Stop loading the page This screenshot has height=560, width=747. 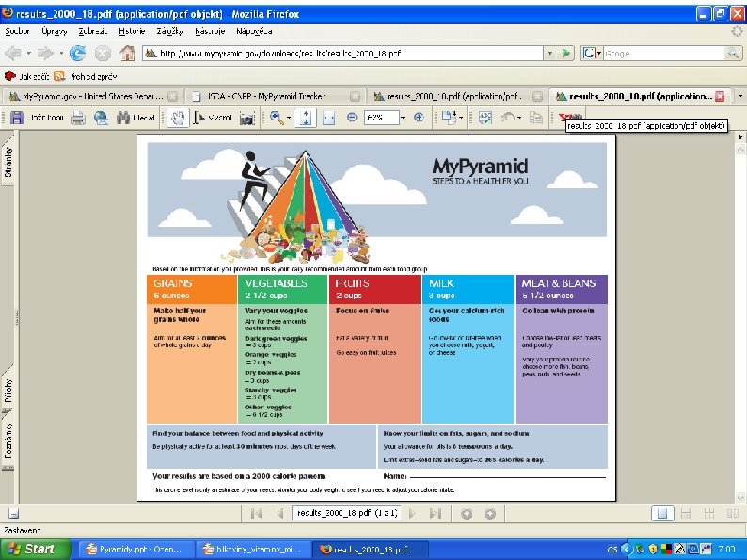pos(103,54)
